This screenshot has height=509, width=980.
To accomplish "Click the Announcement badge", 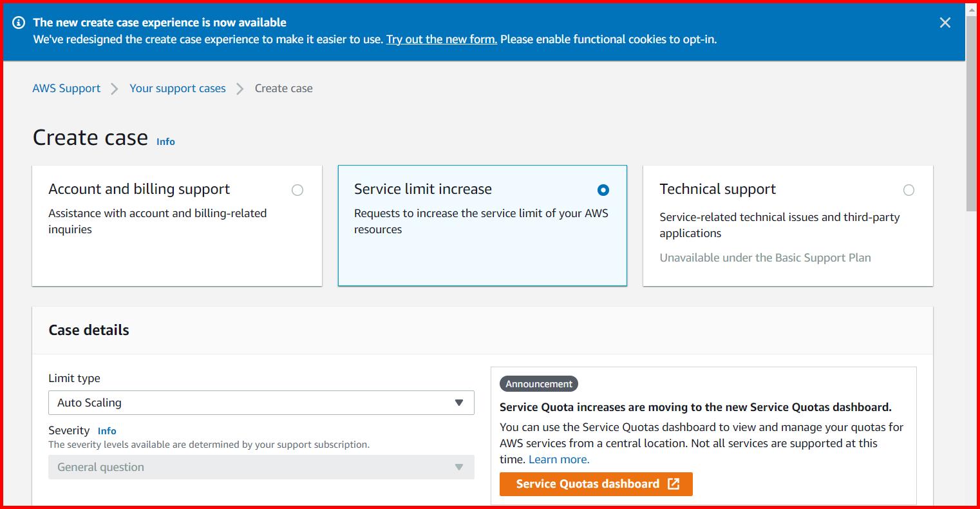I will tap(538, 383).
